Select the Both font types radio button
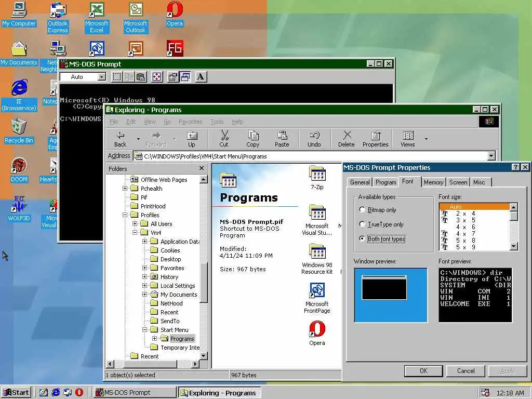532x399 pixels. 362,238
